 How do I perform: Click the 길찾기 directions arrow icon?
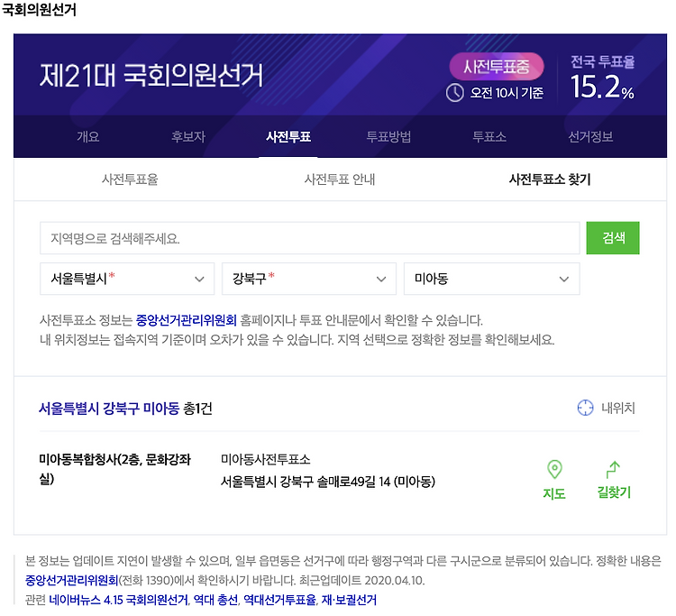[x=613, y=470]
